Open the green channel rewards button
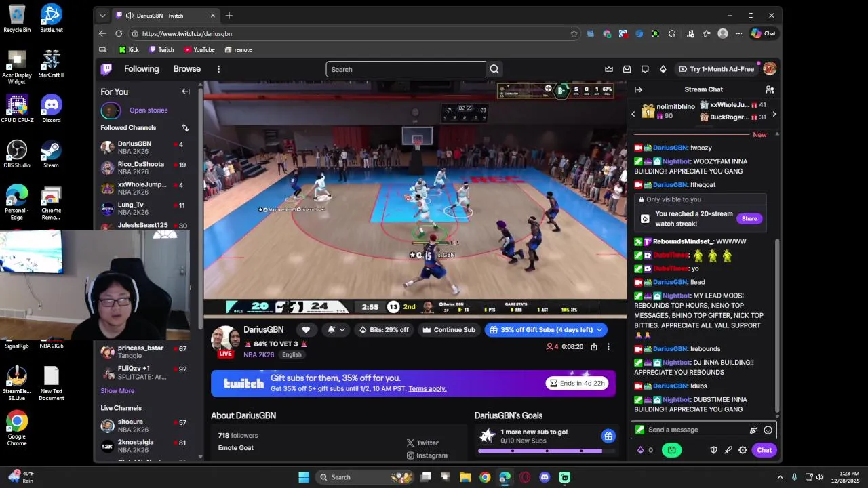Image resolution: width=868 pixels, height=488 pixels. coord(671,450)
